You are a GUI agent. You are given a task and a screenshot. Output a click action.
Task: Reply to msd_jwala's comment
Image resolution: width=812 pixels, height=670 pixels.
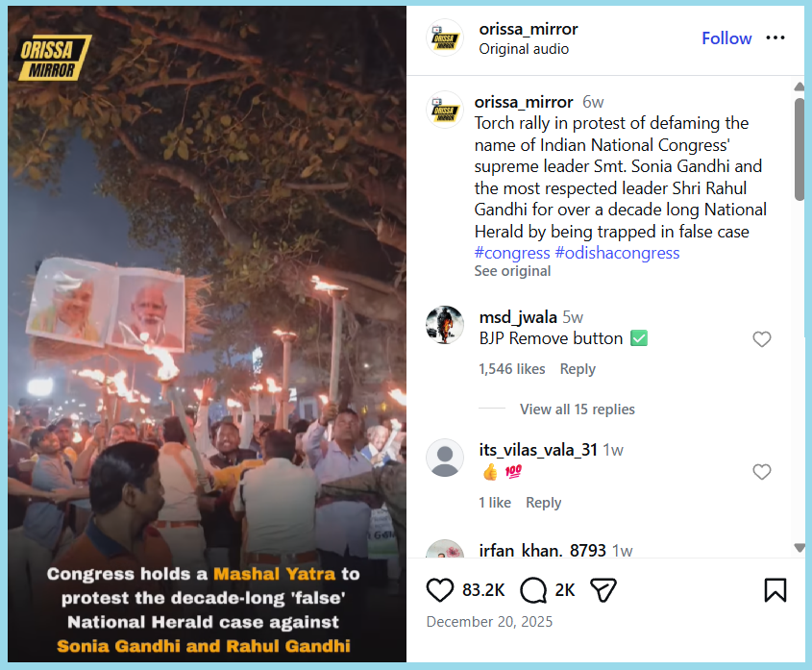pos(578,369)
